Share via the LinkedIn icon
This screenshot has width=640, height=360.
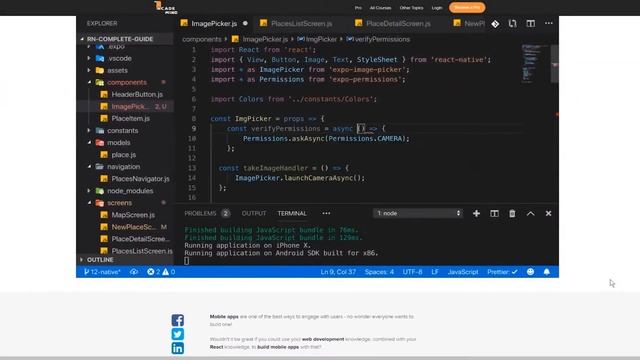click(178, 348)
